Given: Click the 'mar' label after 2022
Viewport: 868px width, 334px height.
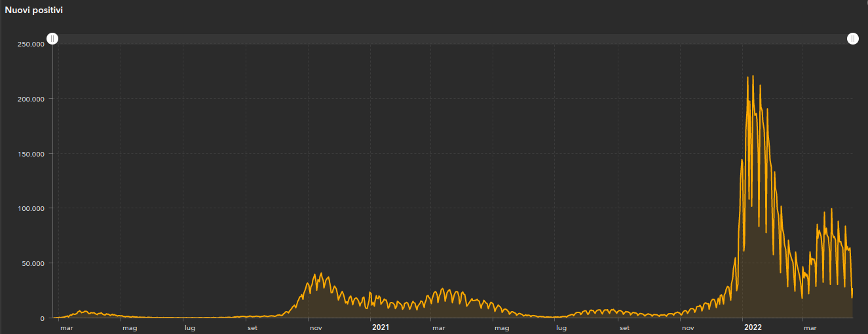Looking at the screenshot, I should click(x=810, y=327).
